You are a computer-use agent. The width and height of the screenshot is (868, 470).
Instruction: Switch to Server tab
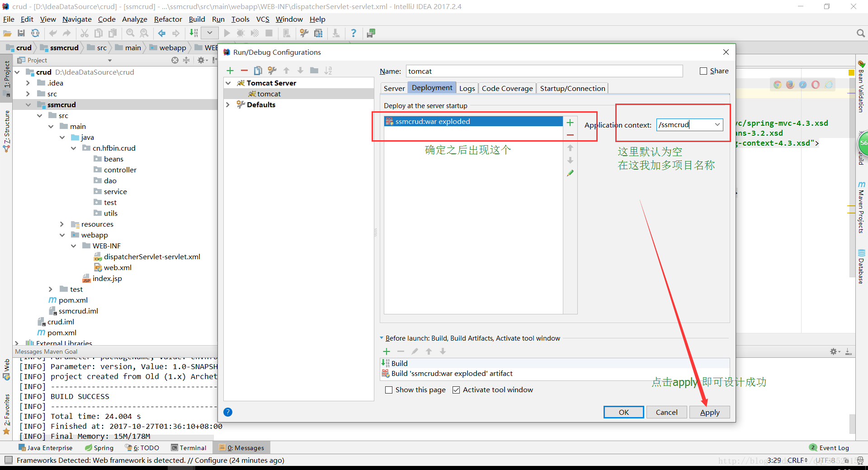point(394,88)
